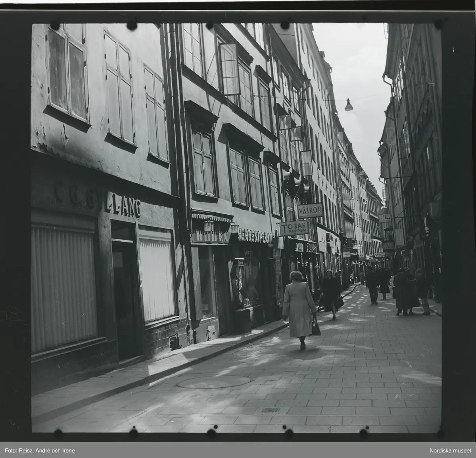Click the VÄSKOR hanging sign
The height and width of the screenshot is (458, 476).
(310, 210)
